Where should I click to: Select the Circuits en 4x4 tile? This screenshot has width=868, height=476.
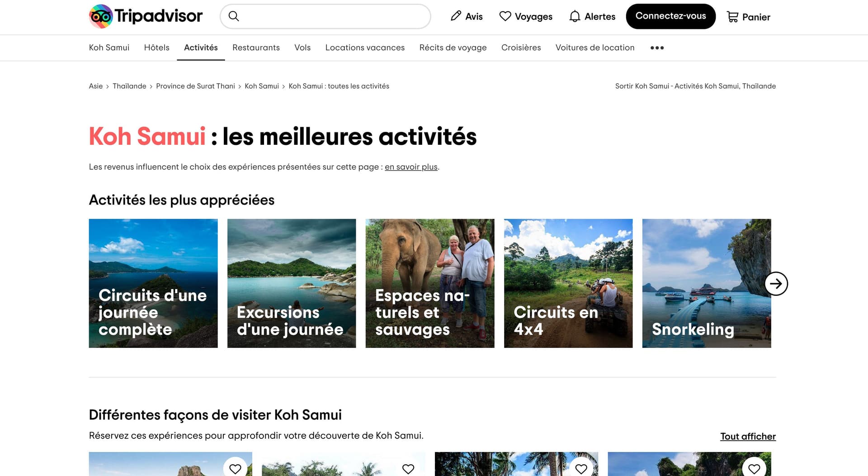pos(568,283)
